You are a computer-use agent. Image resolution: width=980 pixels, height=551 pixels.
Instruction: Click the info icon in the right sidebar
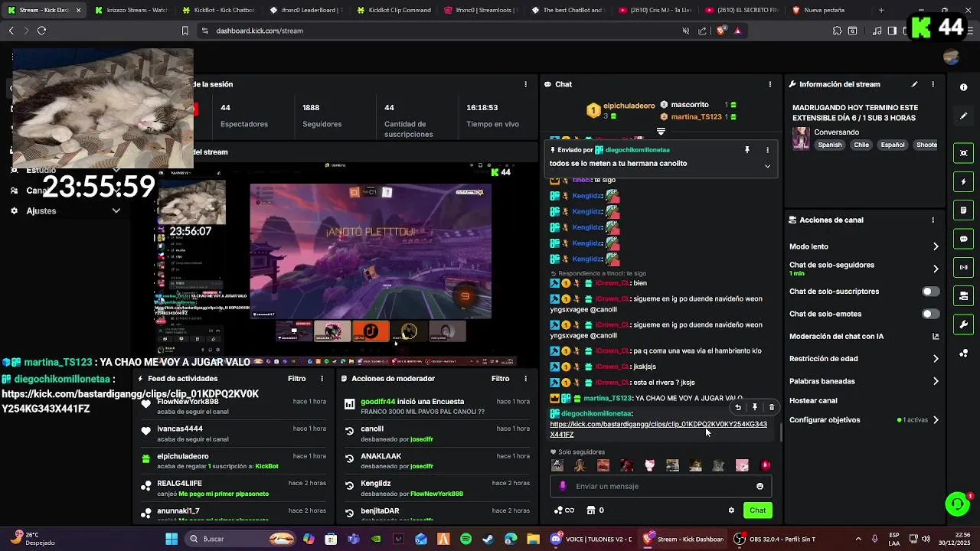click(x=964, y=87)
